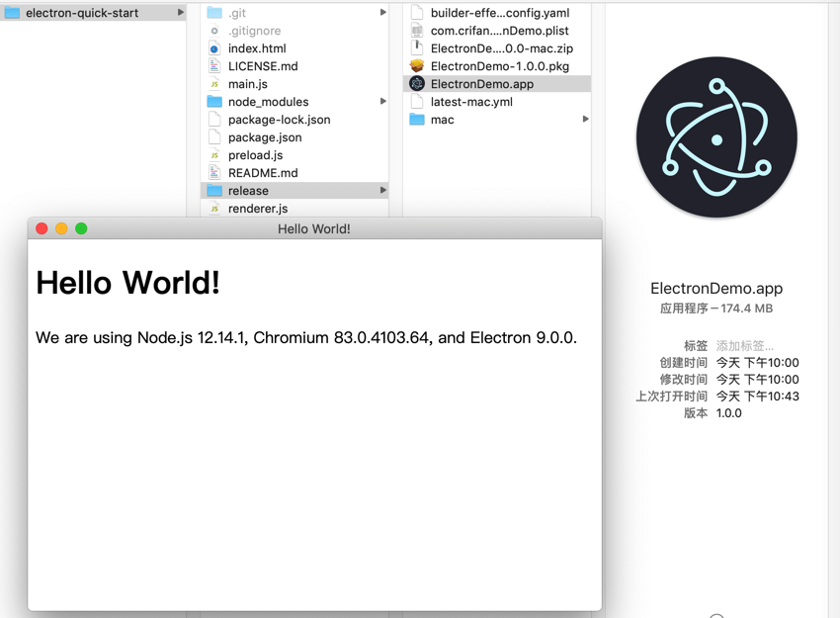The image size is (840, 618).
Task: Click the latest-mac.yml file icon
Action: tap(417, 101)
